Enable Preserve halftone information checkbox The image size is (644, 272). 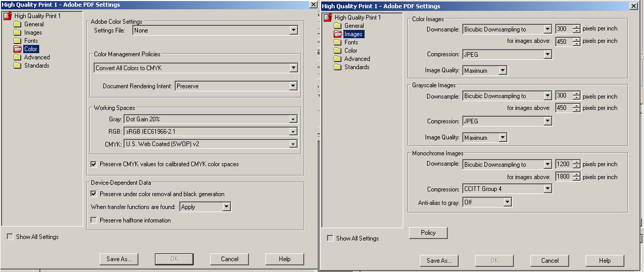point(93,220)
